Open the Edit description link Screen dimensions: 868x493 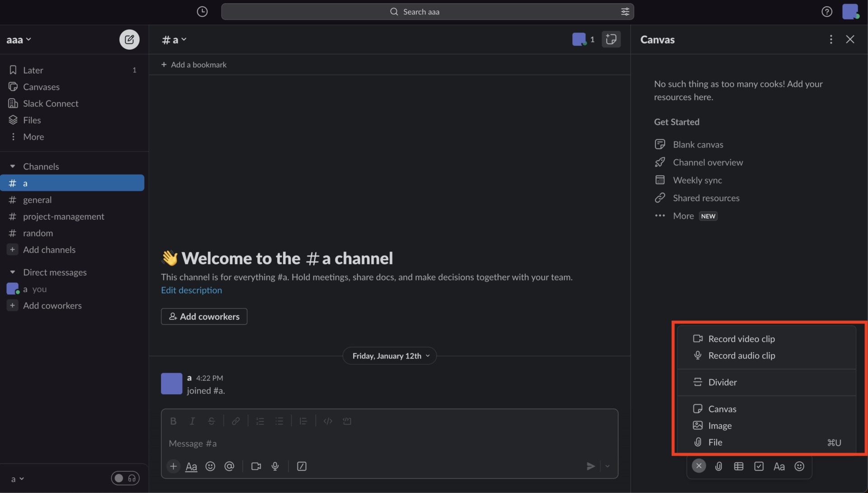point(191,290)
